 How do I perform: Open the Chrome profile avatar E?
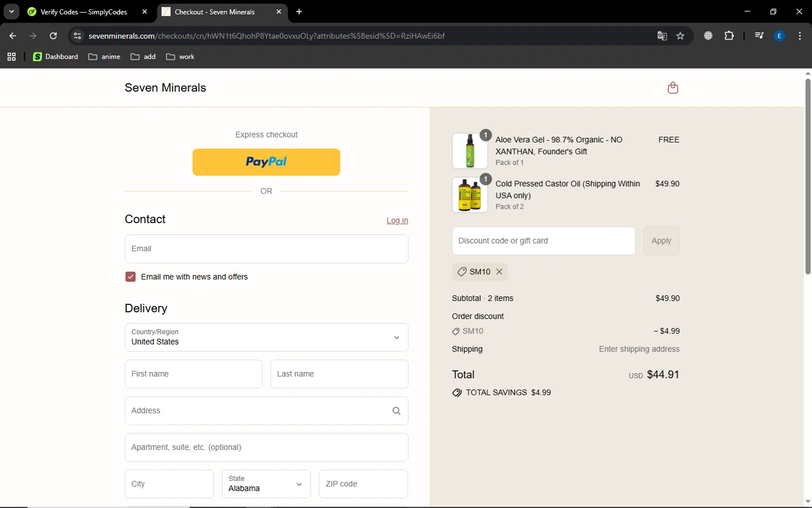[x=780, y=36]
